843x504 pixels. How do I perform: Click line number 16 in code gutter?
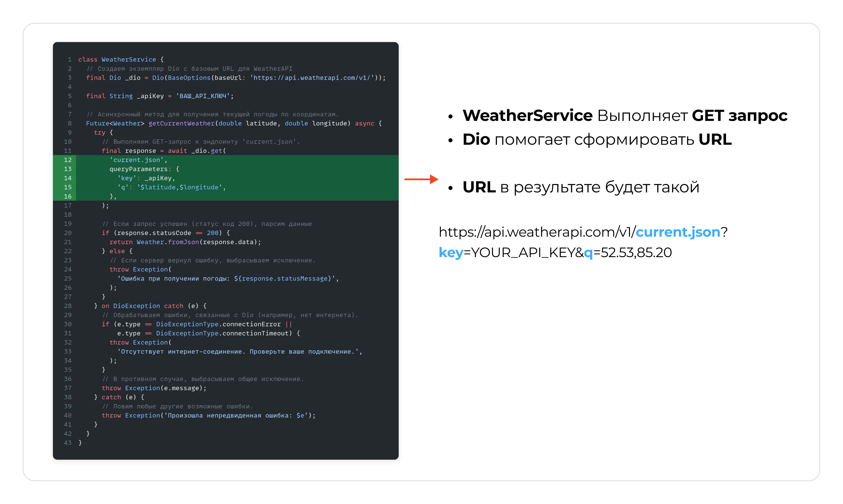(68, 196)
